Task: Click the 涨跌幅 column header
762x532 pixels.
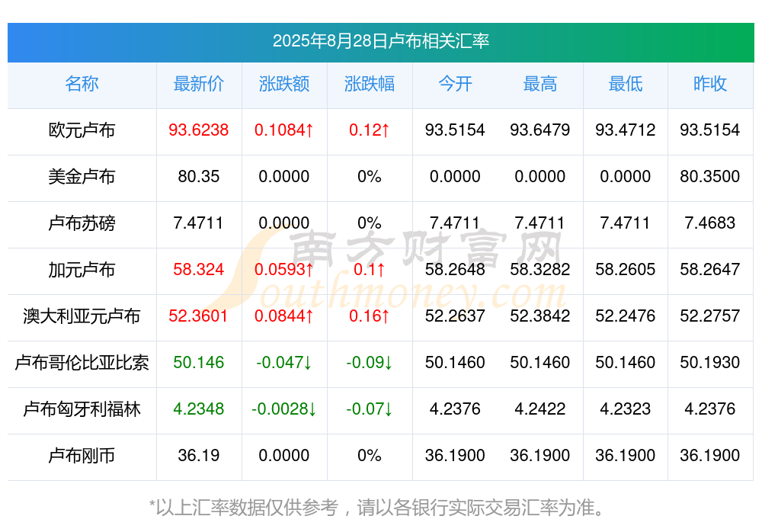Action: click(370, 84)
